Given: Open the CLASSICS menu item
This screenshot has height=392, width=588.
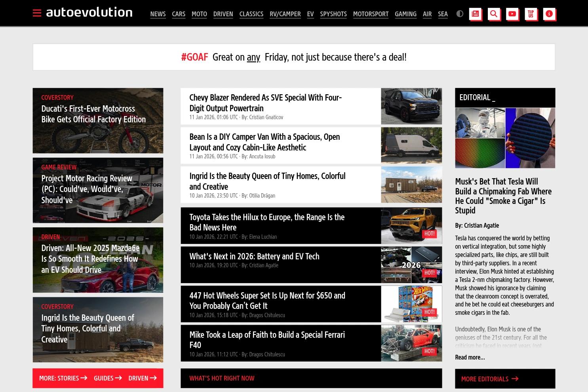Looking at the screenshot, I should click(x=251, y=14).
